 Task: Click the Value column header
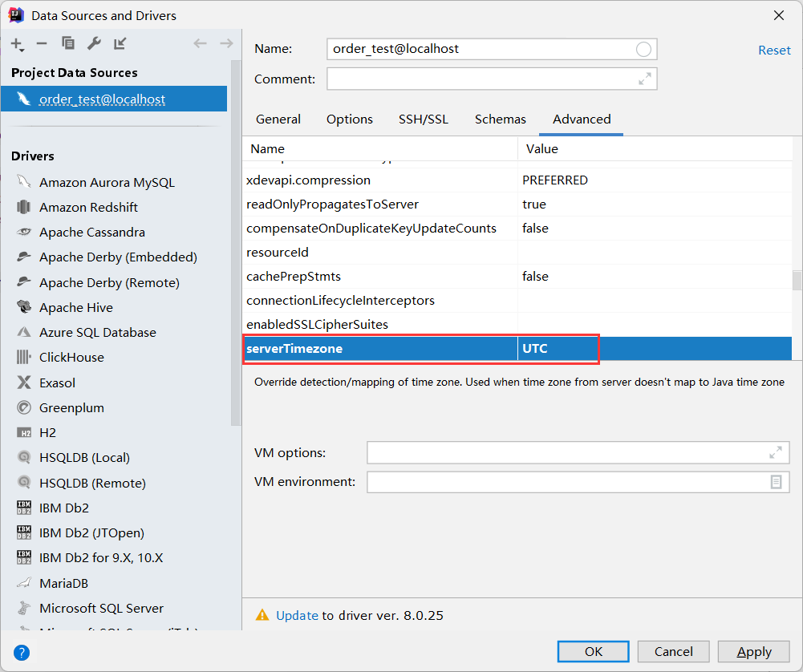point(655,149)
